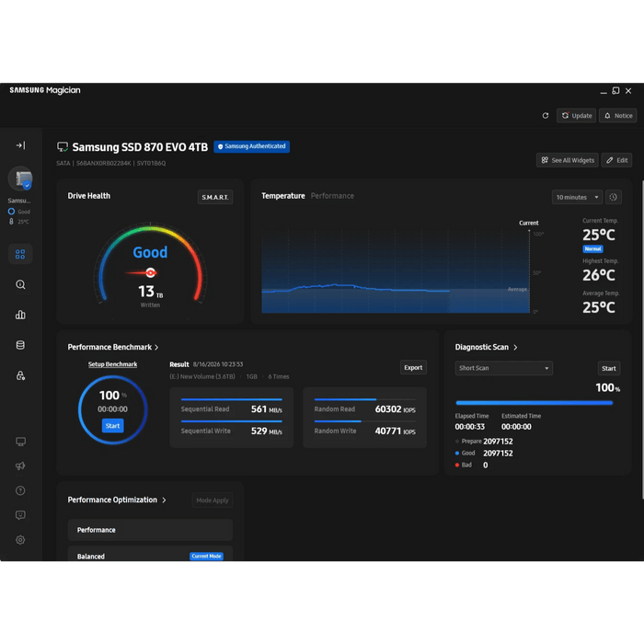Open the help question mark icon
Image resolution: width=644 pixels, height=644 pixels.
point(20,490)
